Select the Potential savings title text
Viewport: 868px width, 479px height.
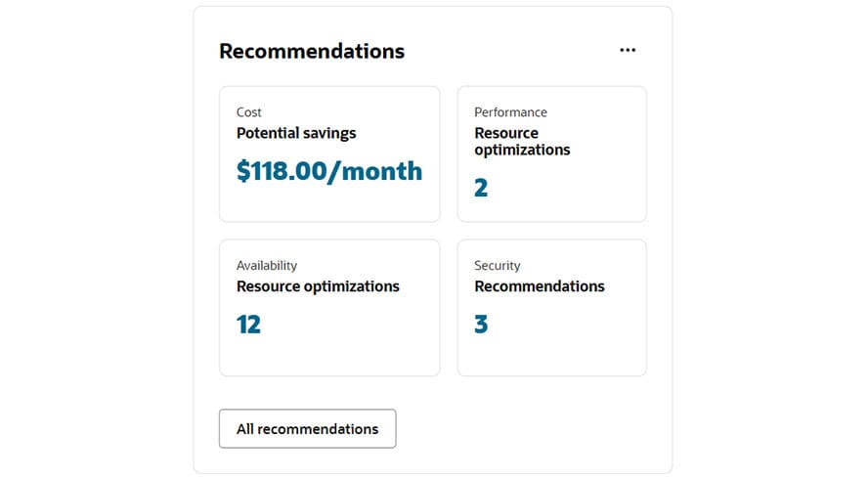296,133
